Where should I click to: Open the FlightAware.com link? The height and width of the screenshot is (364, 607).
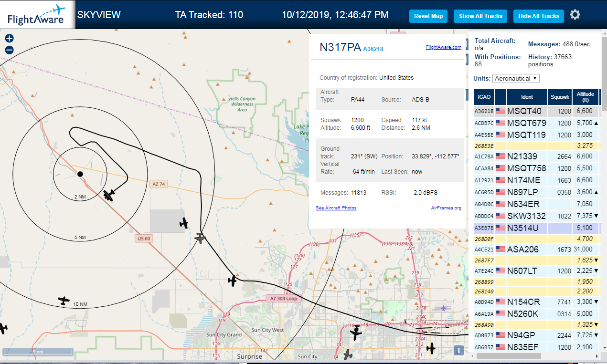coord(444,47)
